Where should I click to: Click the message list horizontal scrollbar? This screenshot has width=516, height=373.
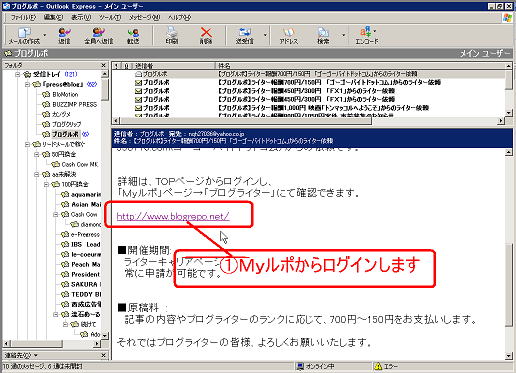tap(307, 121)
